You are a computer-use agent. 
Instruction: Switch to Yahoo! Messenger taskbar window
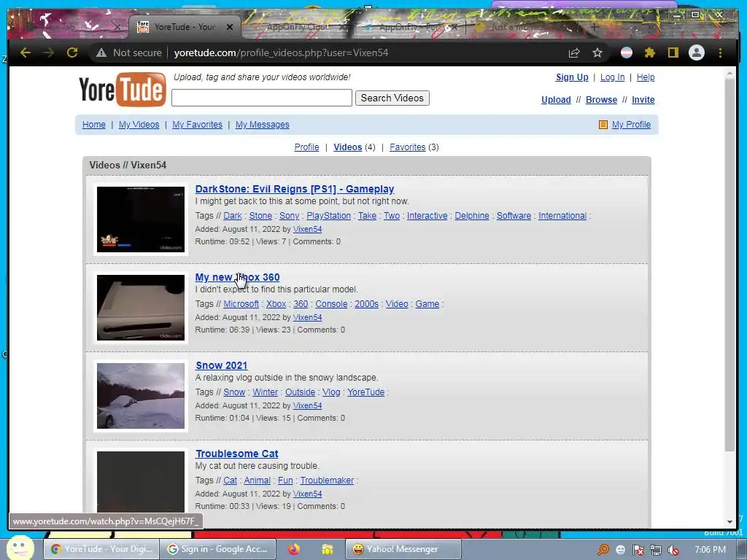(x=403, y=549)
